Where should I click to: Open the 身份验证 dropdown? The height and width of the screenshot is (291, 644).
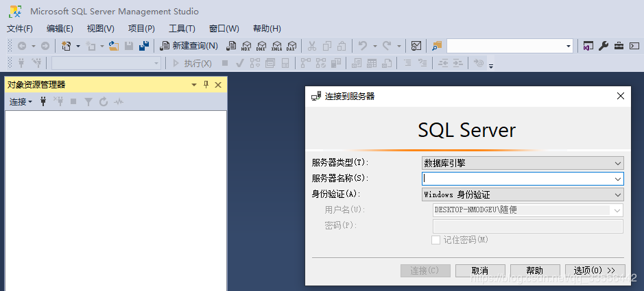pos(523,194)
